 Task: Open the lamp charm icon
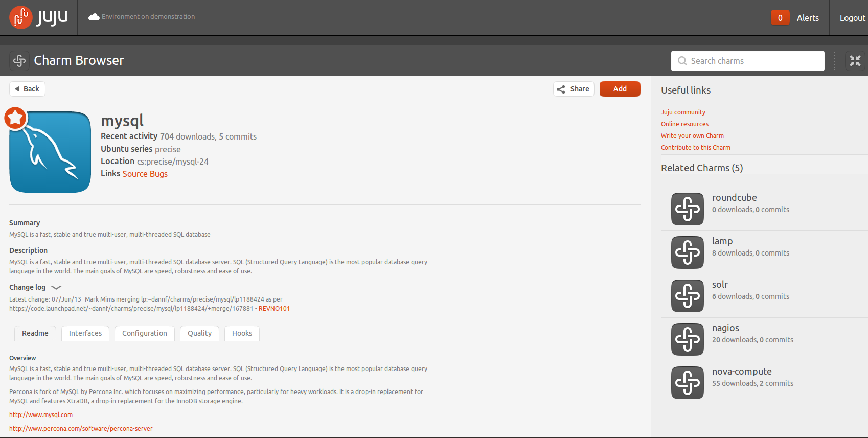click(x=688, y=252)
